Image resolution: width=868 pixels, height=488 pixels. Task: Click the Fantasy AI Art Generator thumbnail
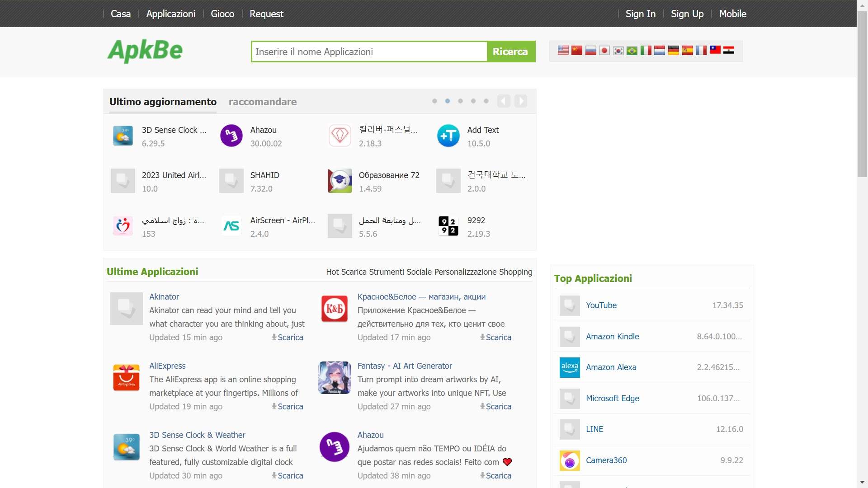[x=335, y=378]
